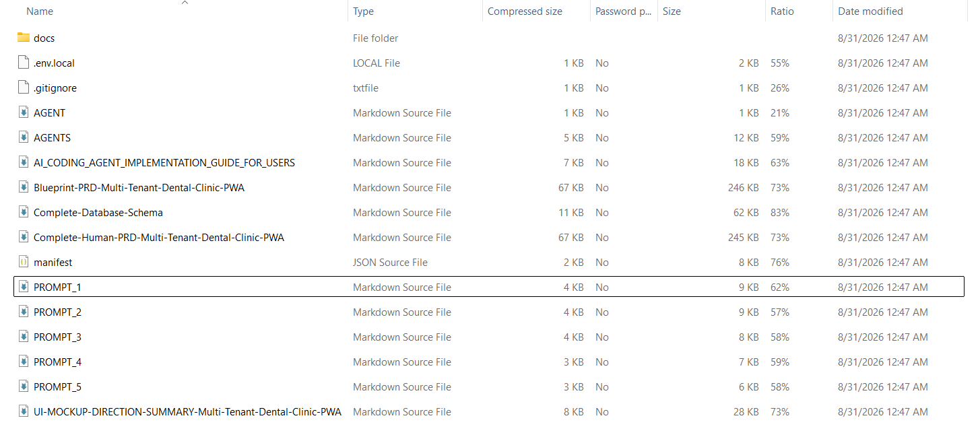Select Blueprint-PRD-Multi-Tenant-Dental-Clinic-PWA file name

pyautogui.click(x=139, y=188)
